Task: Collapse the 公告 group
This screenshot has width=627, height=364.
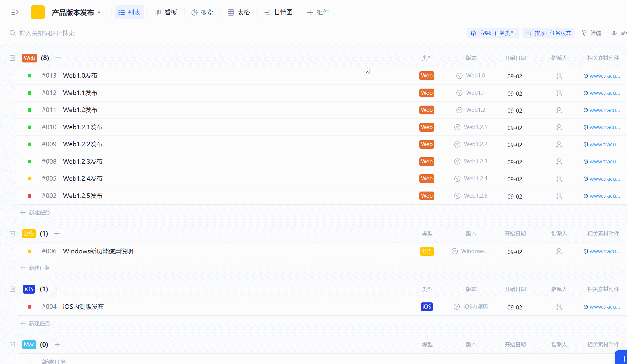Action: 12,234
